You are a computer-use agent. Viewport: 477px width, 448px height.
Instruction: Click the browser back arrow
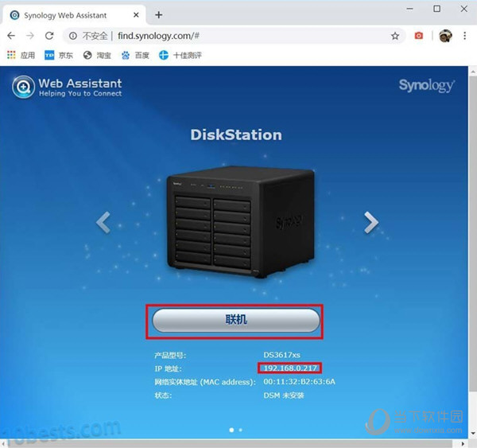tap(11, 36)
